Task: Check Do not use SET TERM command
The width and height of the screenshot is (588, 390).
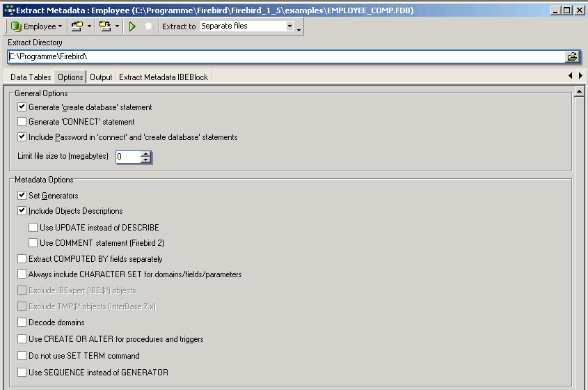Action: coord(22,355)
